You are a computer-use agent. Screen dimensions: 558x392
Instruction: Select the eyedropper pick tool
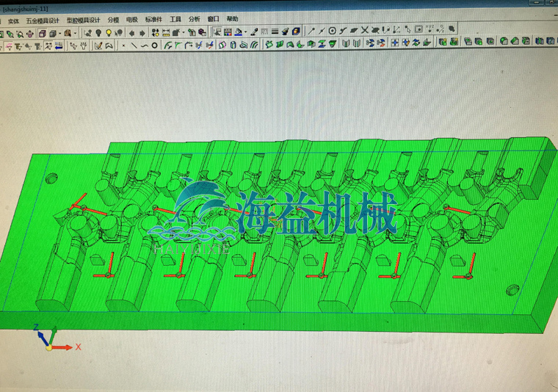click(x=255, y=32)
